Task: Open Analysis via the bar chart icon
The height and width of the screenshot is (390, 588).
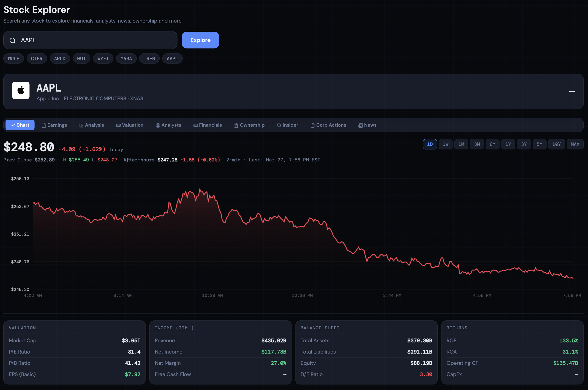Action: 82,125
